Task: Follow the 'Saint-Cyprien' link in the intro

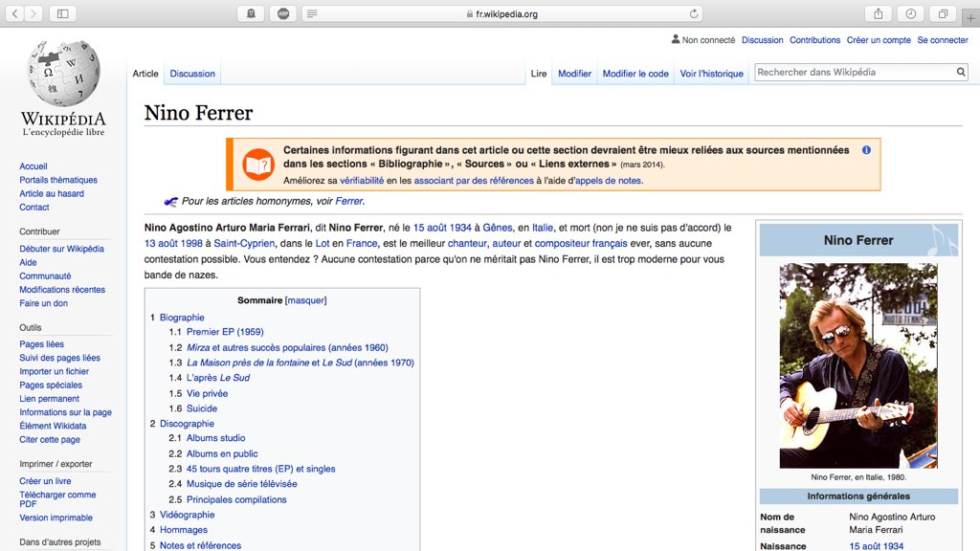Action: [244, 244]
